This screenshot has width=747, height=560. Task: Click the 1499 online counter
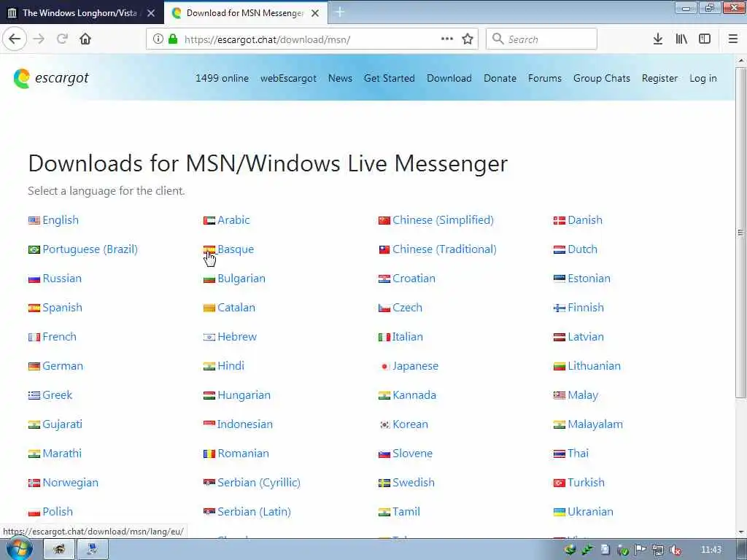222,78
